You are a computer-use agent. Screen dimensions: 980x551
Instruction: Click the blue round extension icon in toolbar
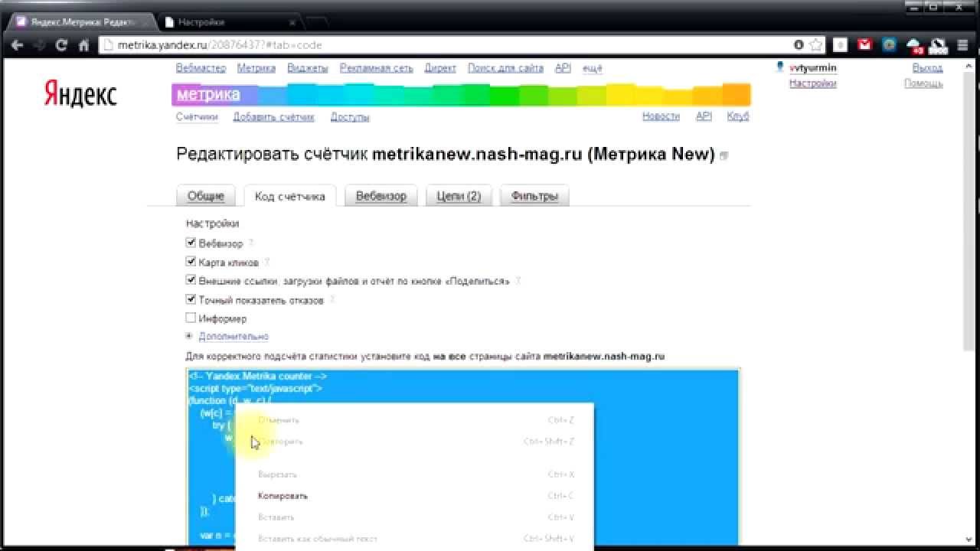pyautogui.click(x=889, y=45)
